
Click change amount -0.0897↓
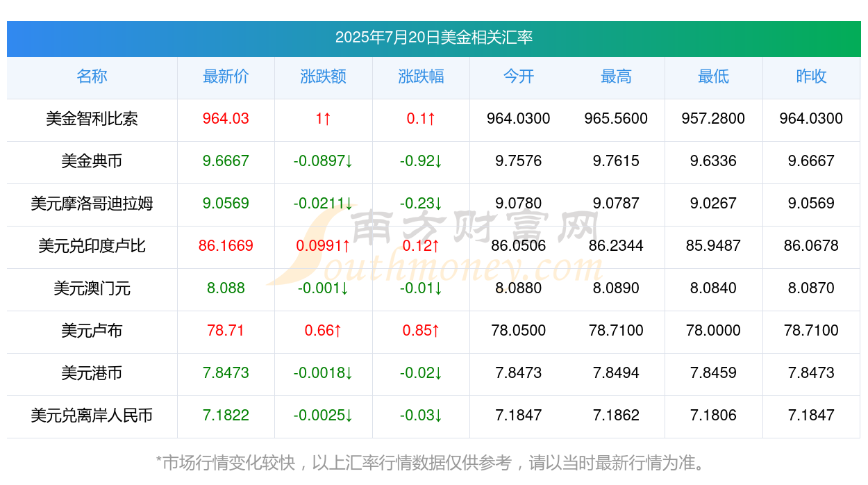pos(324,161)
